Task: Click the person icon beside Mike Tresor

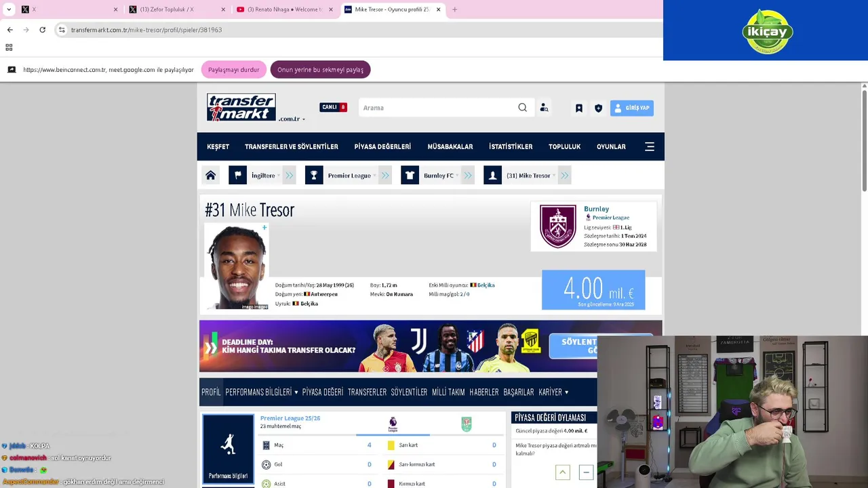Action: 492,176
